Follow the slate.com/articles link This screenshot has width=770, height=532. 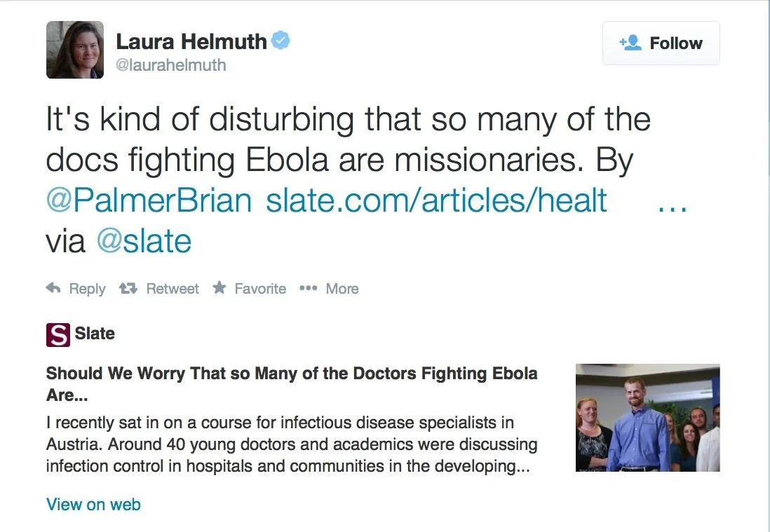point(436,201)
